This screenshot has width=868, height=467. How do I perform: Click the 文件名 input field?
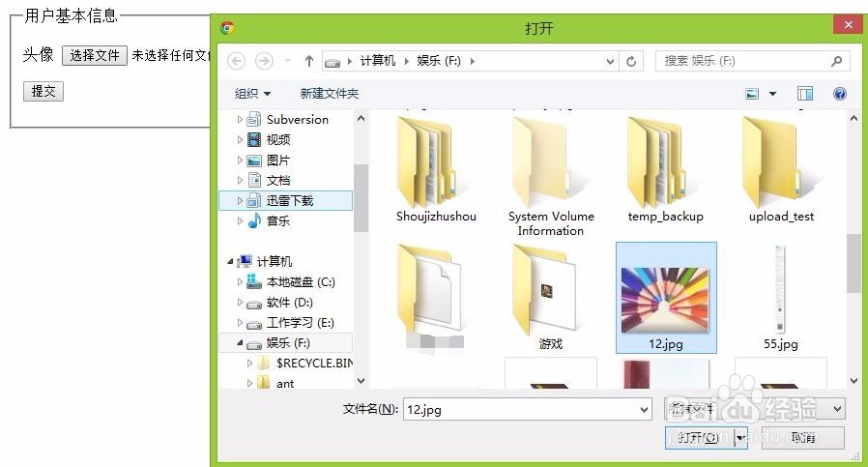(526, 409)
